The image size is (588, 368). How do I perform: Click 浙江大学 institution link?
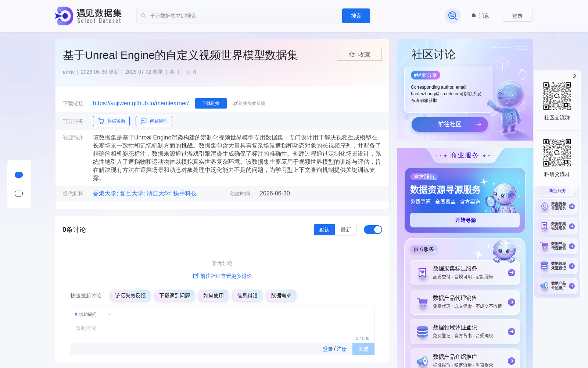(x=158, y=194)
